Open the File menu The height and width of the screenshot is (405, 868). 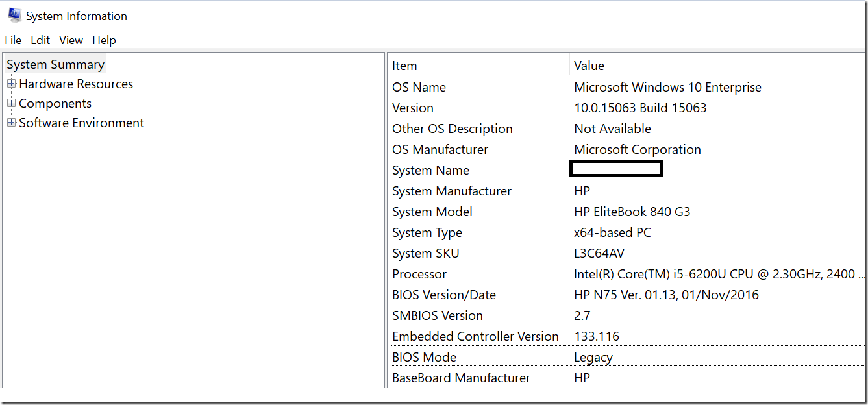(13, 40)
